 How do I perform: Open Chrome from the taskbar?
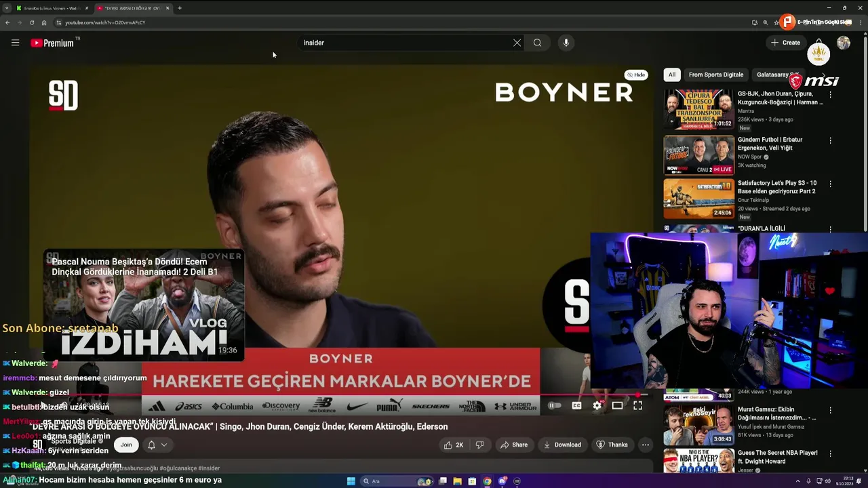pos(487,481)
